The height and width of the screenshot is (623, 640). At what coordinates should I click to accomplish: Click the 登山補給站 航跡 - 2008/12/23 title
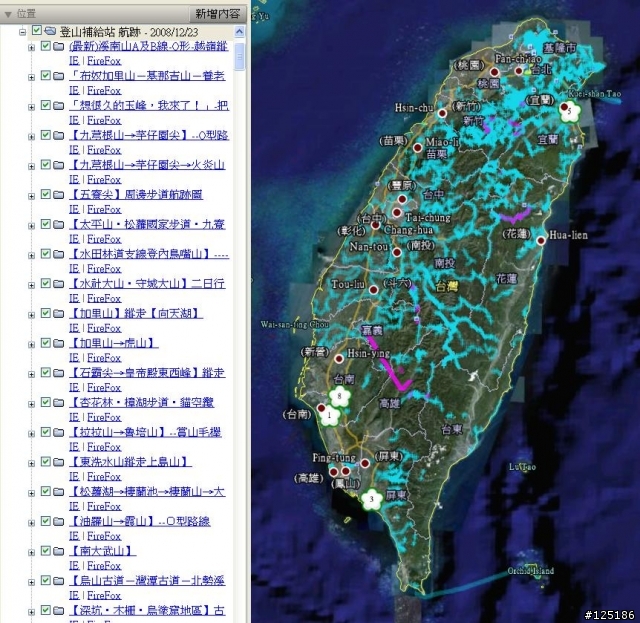point(129,32)
